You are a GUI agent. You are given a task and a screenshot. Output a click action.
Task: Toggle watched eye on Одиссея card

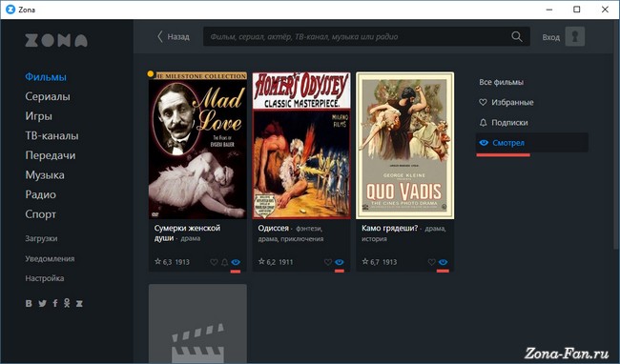pos(340,262)
